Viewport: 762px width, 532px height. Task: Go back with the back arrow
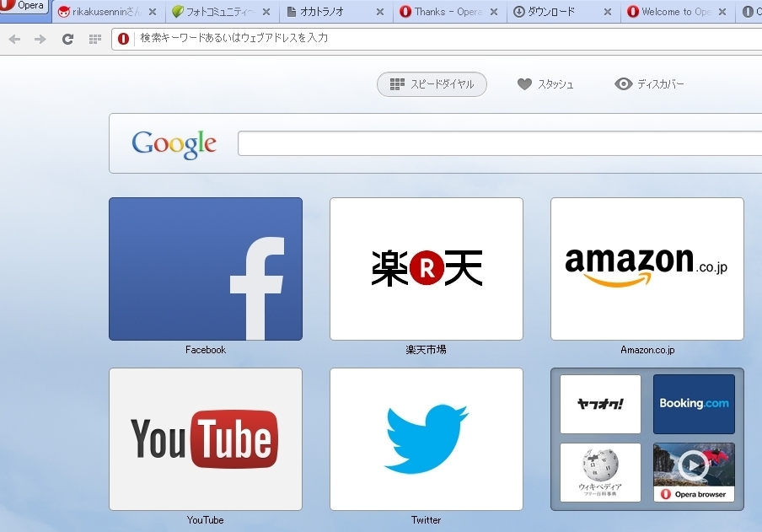point(14,39)
